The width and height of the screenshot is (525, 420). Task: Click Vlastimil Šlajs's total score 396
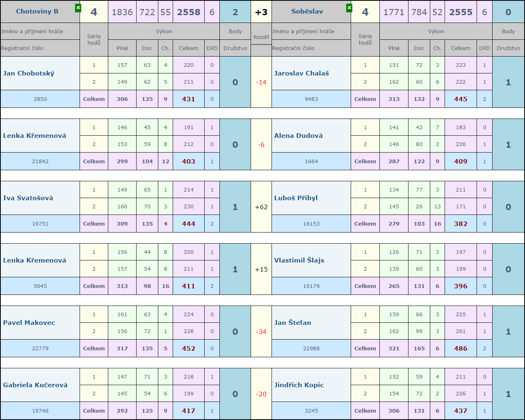[461, 286]
